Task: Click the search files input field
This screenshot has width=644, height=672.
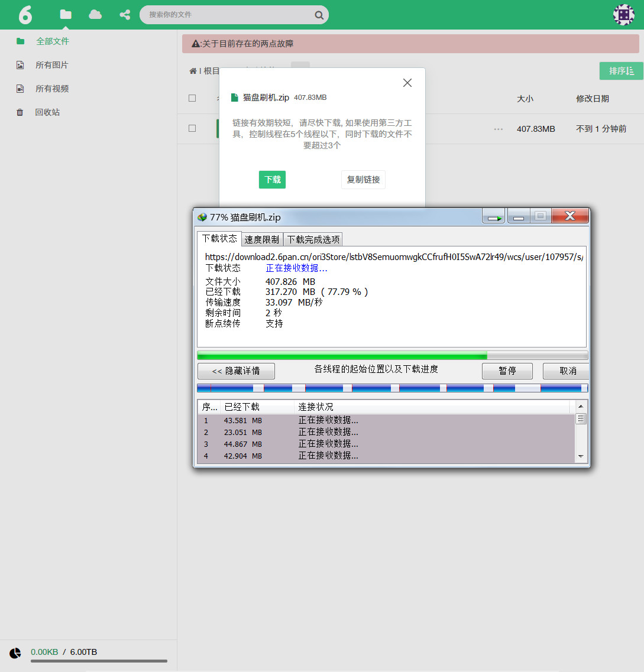Action: [x=234, y=15]
